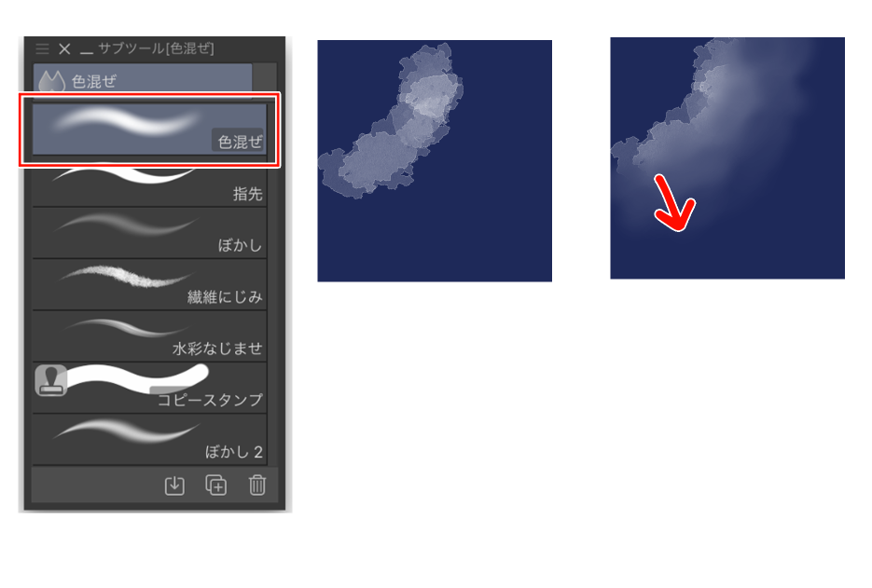
Task: Select the 水彩なじませ watercolor blend tool
Action: [149, 336]
